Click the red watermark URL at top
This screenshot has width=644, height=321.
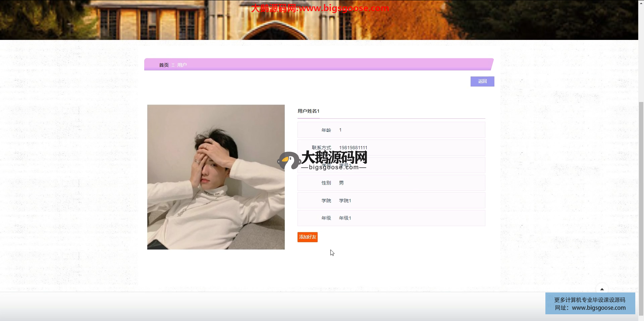320,8
